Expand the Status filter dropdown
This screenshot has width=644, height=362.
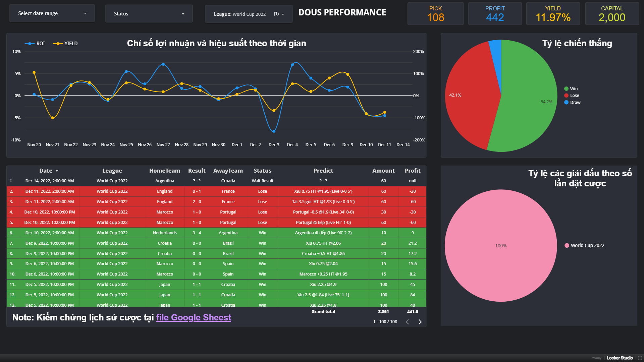(x=149, y=14)
